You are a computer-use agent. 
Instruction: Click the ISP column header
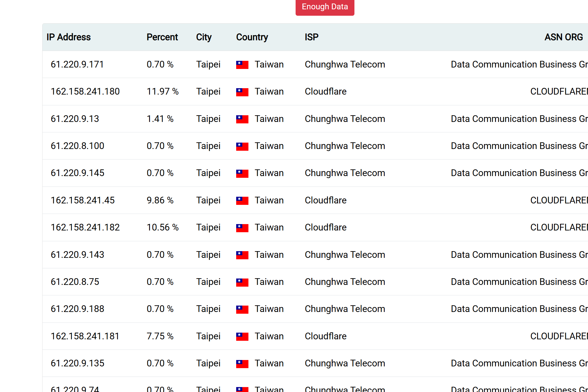point(312,37)
